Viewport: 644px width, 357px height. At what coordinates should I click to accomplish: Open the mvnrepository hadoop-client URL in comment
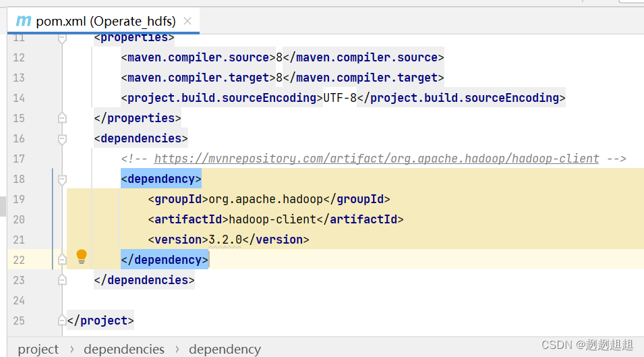coord(376,159)
